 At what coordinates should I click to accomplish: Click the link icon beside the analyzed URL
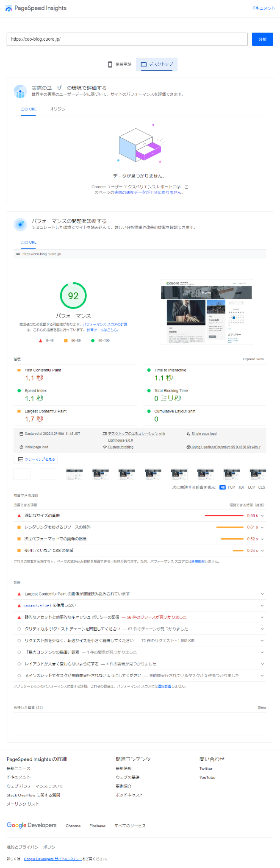tap(18, 254)
